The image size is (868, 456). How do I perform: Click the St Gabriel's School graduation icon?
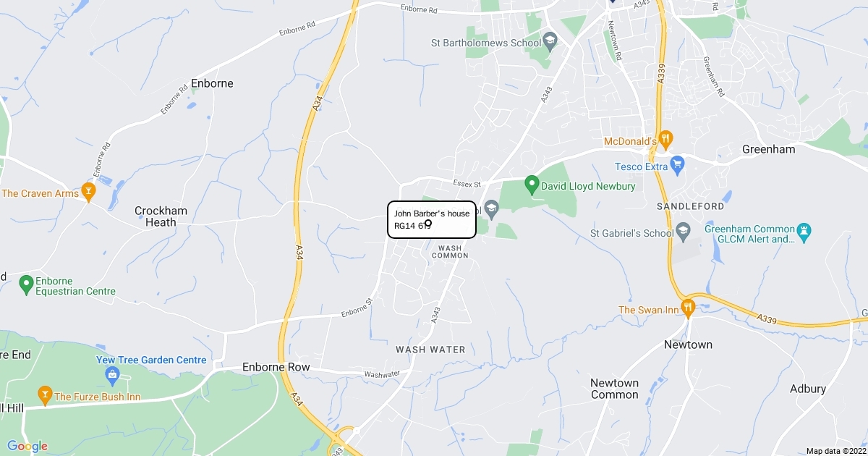(x=684, y=232)
